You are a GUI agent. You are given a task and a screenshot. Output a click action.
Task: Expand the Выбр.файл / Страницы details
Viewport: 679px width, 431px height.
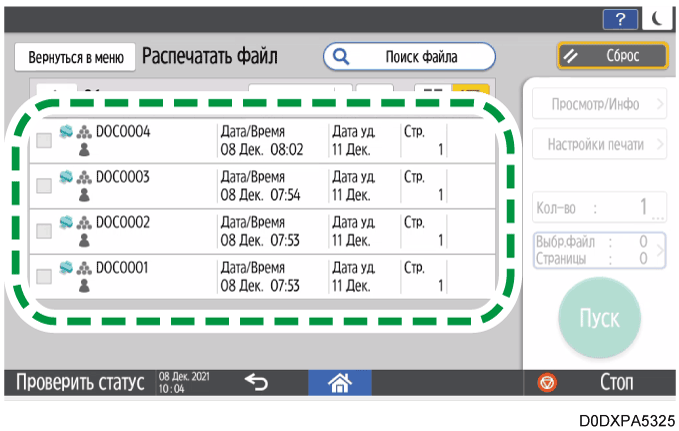click(x=599, y=248)
